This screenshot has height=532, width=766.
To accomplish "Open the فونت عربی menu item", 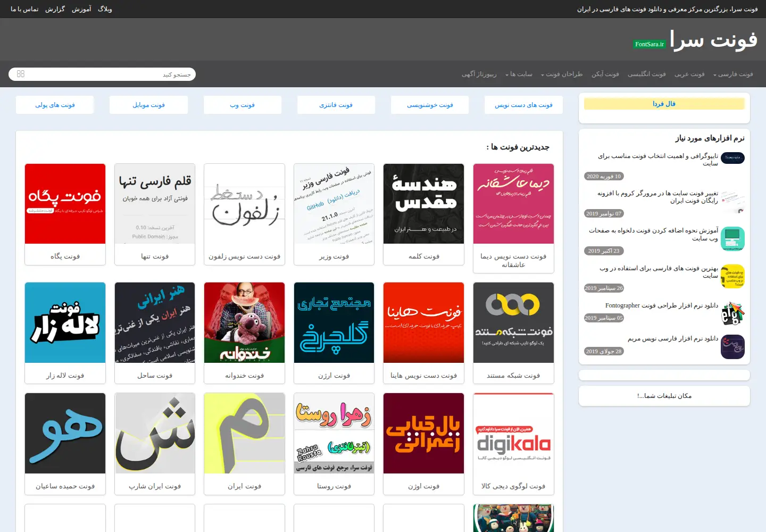I will (689, 74).
